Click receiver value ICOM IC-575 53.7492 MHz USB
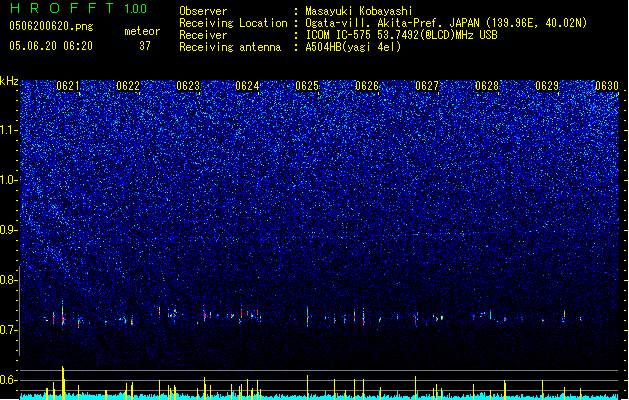 (x=401, y=35)
